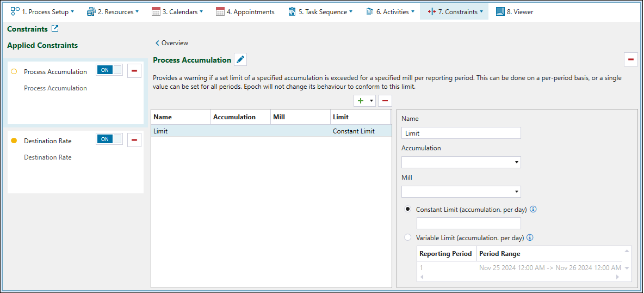Click the period grid's vertical scrollbar down arrow
The width and height of the screenshot is (644, 293).
(x=627, y=268)
